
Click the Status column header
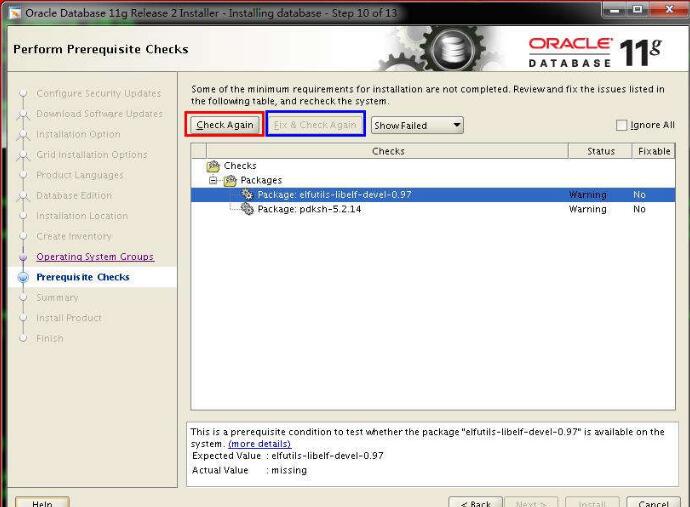click(601, 151)
